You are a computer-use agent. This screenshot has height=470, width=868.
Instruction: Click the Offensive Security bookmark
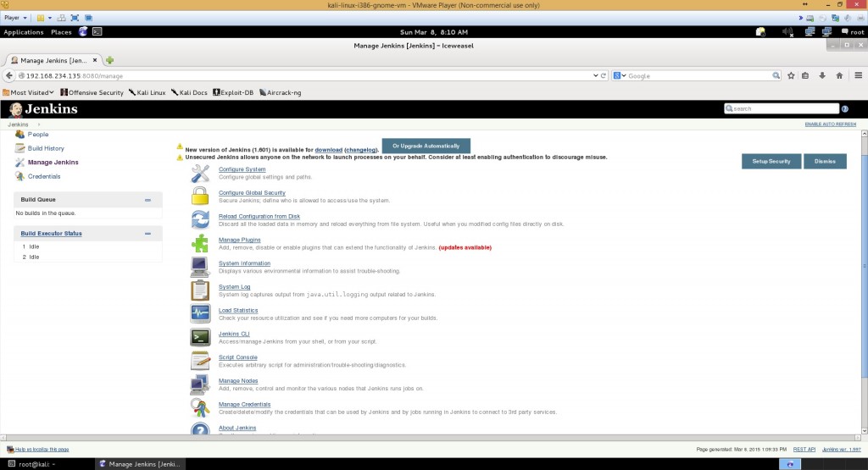(92, 93)
